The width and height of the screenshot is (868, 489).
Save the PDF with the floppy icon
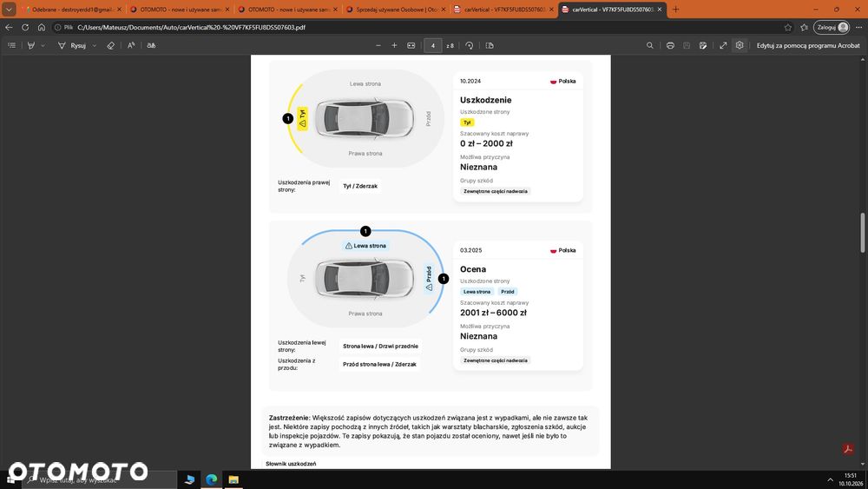click(x=687, y=45)
